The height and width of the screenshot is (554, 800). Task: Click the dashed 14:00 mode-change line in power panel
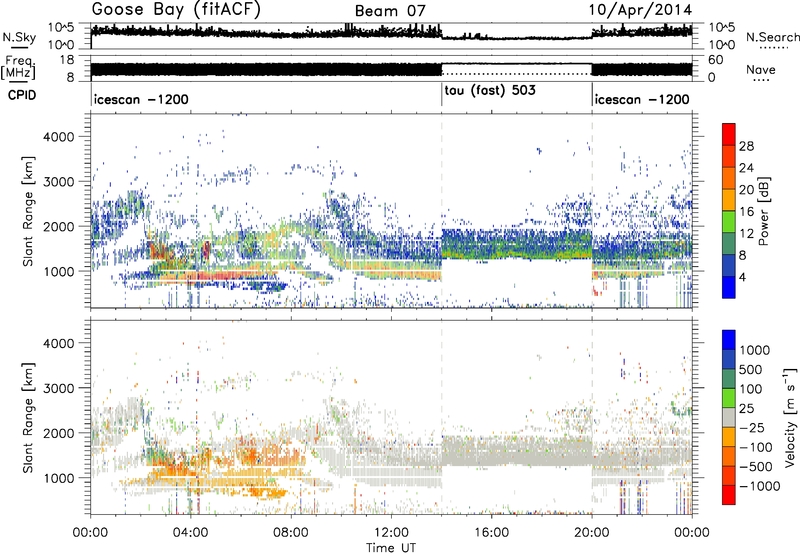pos(442,210)
